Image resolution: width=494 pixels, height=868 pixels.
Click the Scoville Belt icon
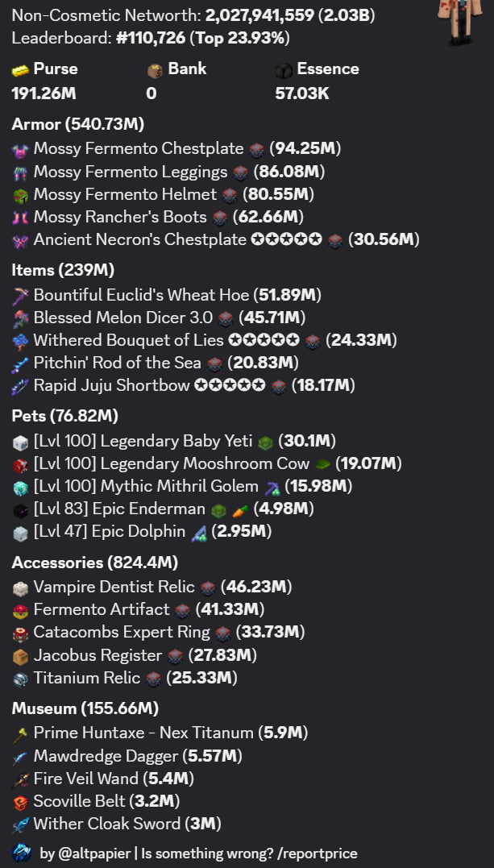click(x=20, y=802)
